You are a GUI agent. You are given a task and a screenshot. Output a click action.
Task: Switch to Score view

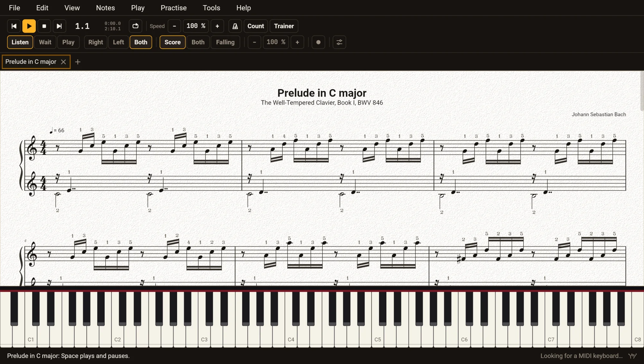coord(173,42)
